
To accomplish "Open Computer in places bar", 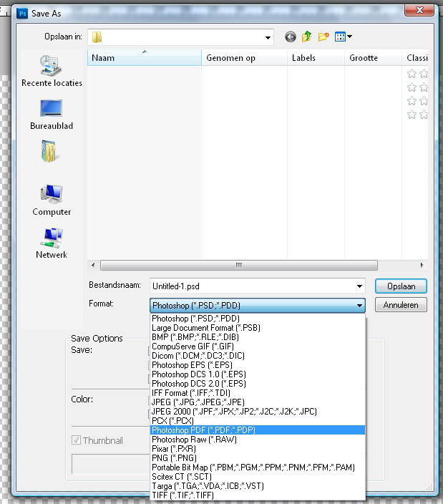I will click(52, 200).
